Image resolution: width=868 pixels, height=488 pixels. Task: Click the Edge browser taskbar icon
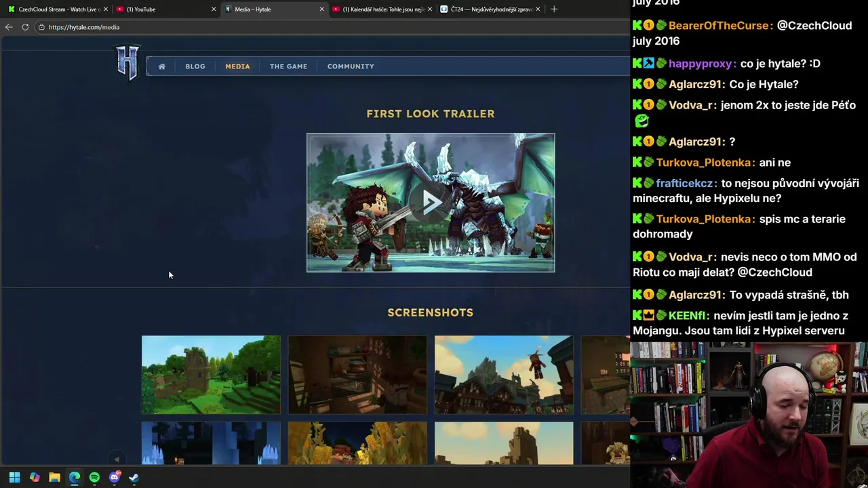[75, 477]
